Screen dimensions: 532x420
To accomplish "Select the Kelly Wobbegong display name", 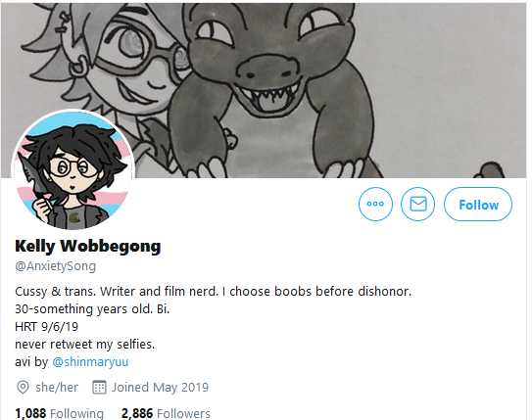I will [x=88, y=246].
